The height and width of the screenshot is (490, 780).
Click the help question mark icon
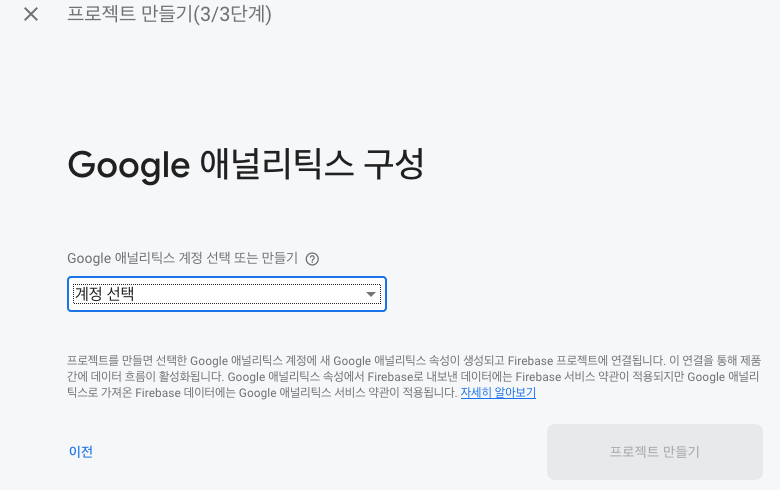tap(312, 259)
